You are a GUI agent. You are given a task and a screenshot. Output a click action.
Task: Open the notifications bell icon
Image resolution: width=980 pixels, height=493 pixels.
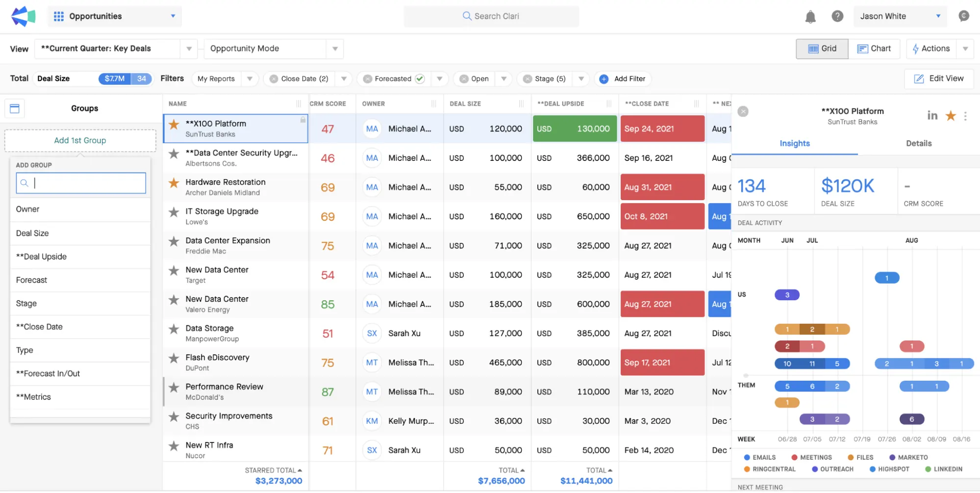810,17
